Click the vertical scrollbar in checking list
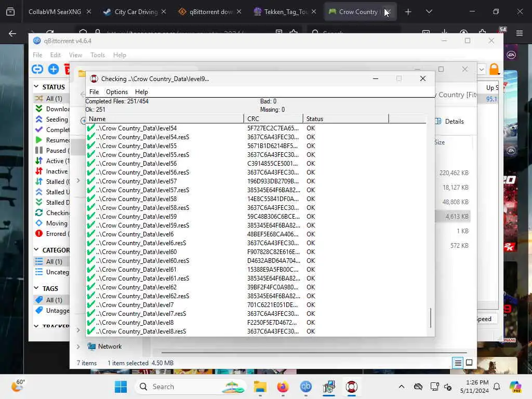532x399 pixels. [x=431, y=318]
